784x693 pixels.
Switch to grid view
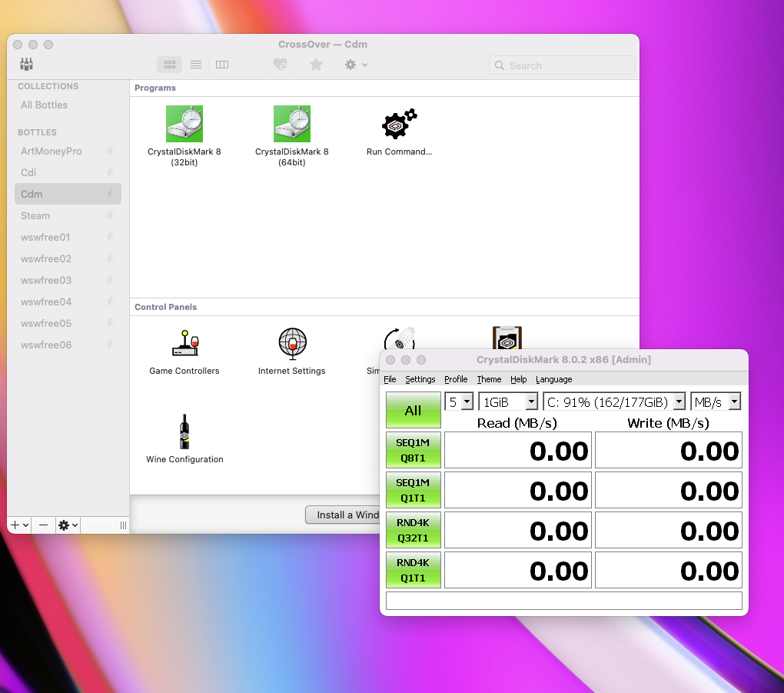pyautogui.click(x=169, y=65)
